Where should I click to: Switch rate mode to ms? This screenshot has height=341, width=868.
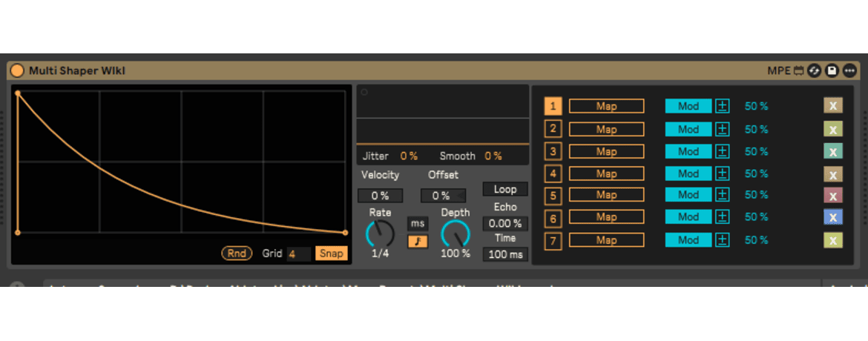[x=418, y=224]
